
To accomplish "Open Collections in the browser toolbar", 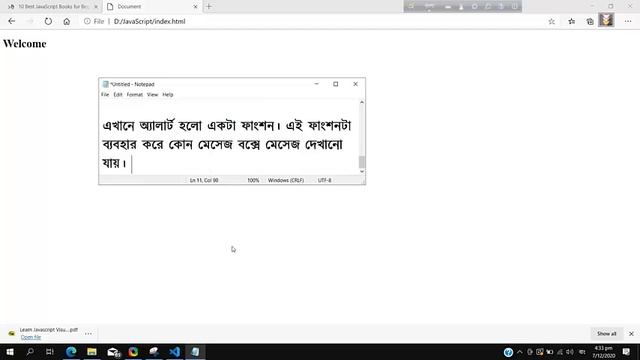I will (590, 21).
